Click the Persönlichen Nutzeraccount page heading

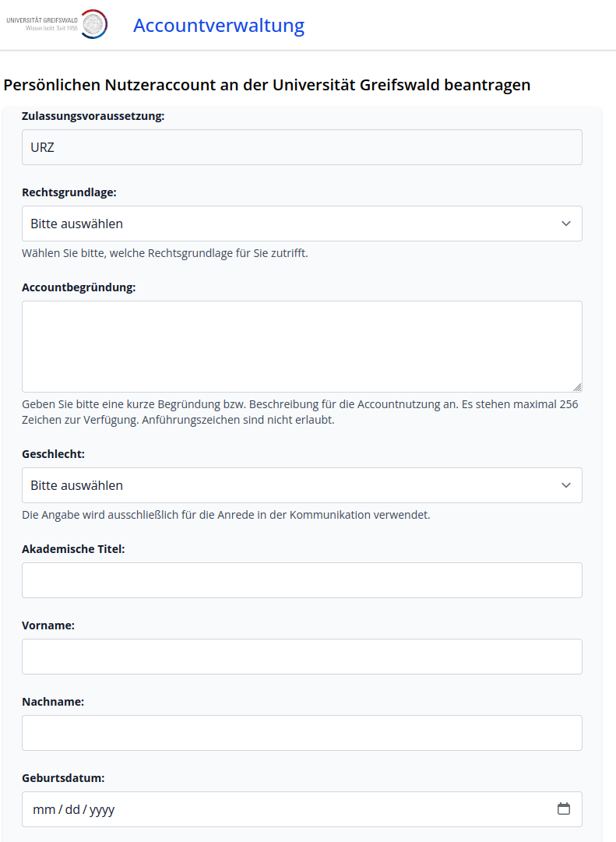point(267,85)
